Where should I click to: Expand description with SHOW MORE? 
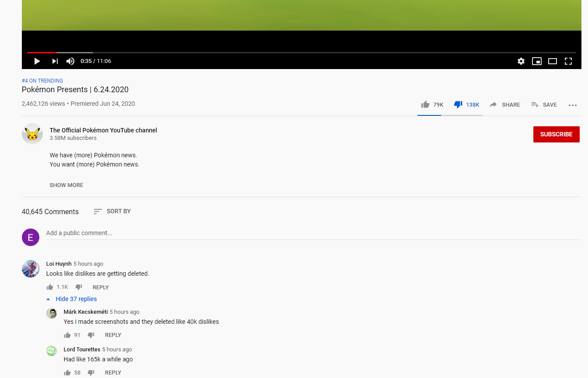[66, 185]
